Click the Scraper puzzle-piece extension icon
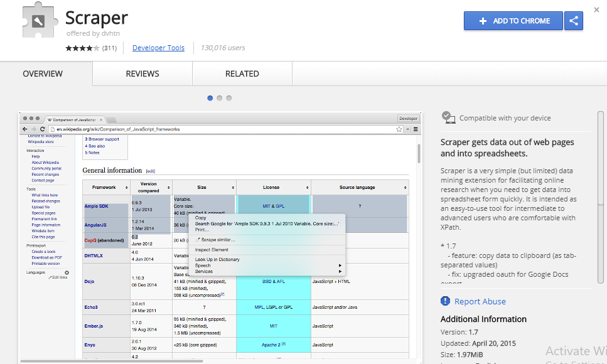This screenshot has height=364, width=607. point(39,20)
